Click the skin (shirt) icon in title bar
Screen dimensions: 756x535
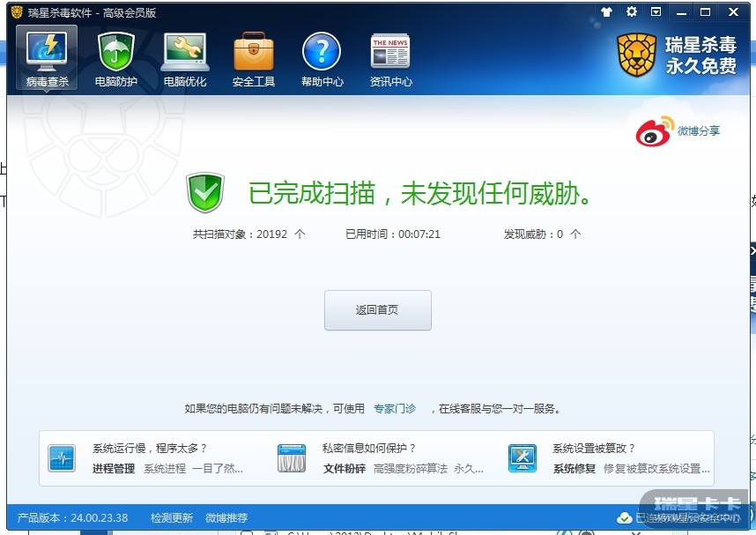pos(606,12)
